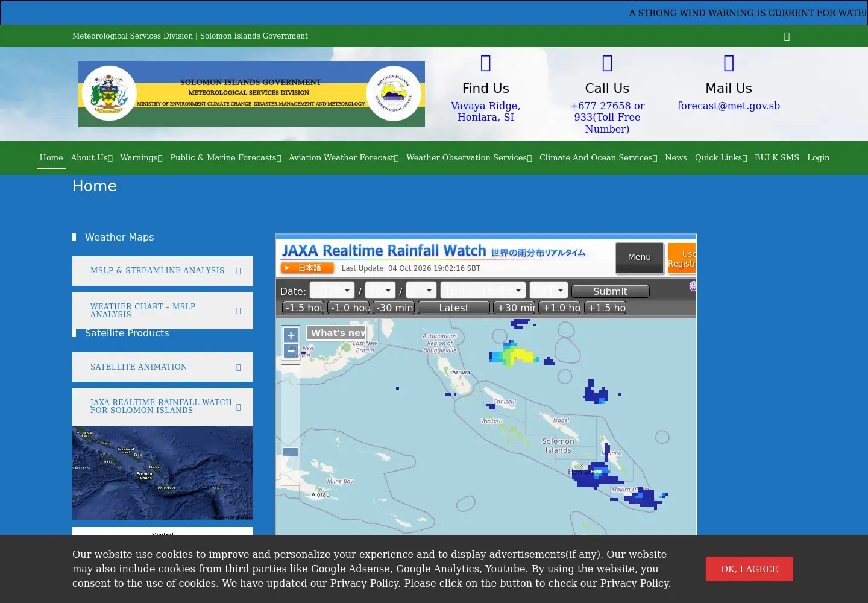Open the News page
The width and height of the screenshot is (868, 603).
coord(676,158)
